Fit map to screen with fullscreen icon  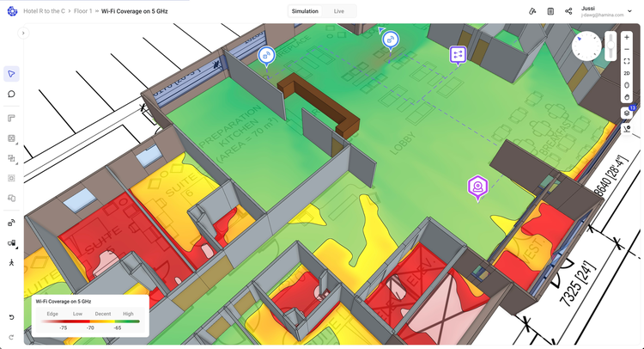pyautogui.click(x=627, y=61)
